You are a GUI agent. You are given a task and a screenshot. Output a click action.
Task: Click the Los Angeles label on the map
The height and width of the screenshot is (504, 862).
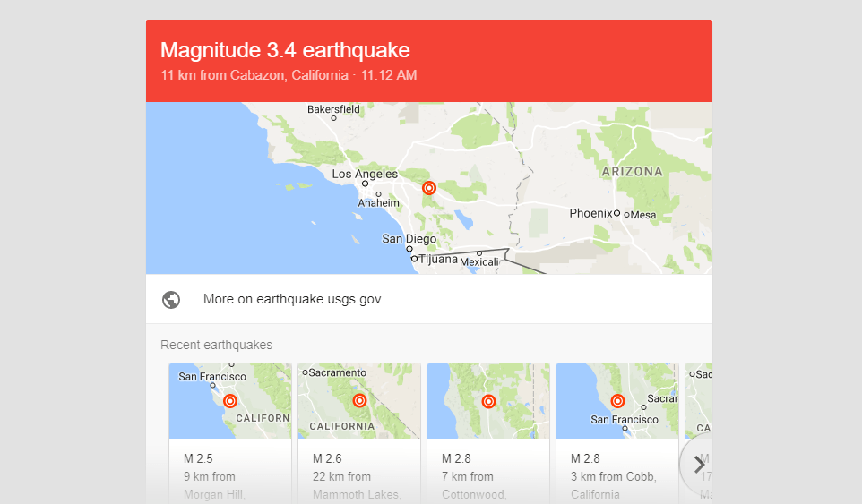tap(365, 174)
